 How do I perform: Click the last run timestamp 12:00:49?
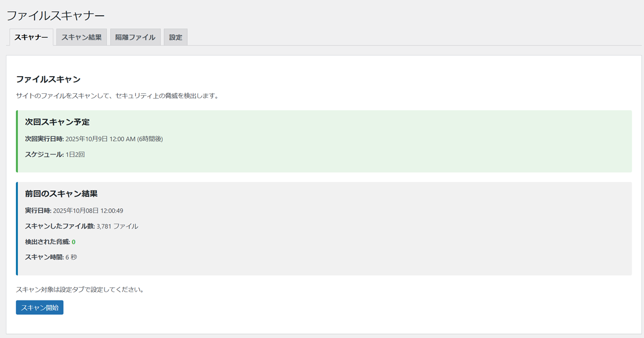112,210
